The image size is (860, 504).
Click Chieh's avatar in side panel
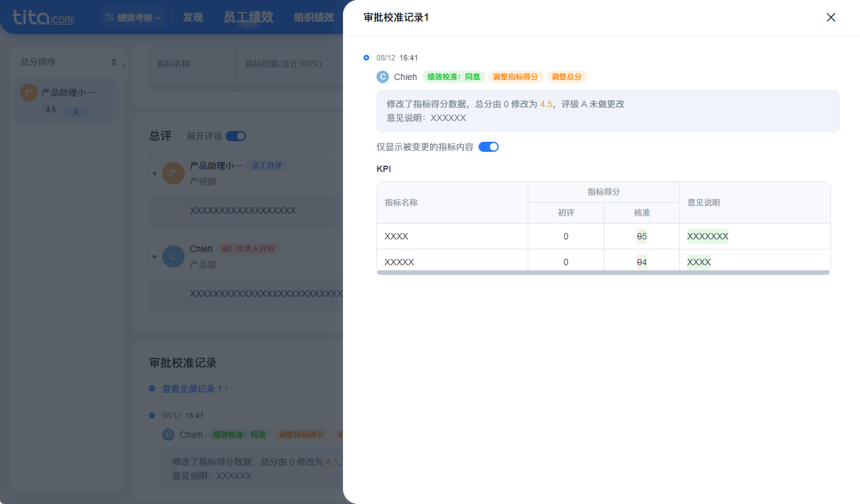coord(383,77)
